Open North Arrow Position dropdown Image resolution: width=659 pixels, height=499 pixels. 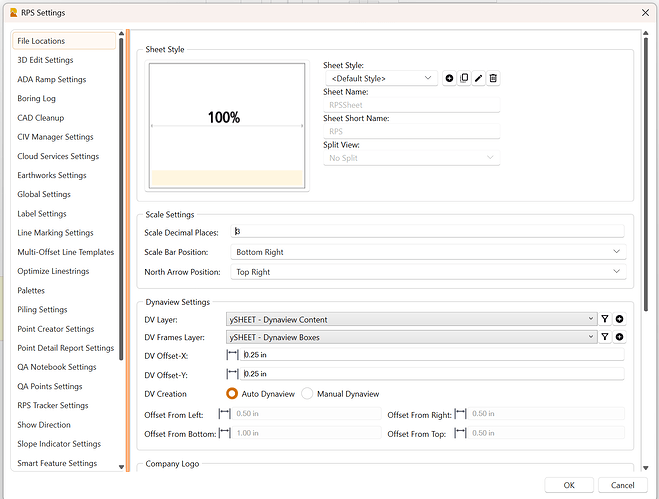pyautogui.click(x=427, y=271)
